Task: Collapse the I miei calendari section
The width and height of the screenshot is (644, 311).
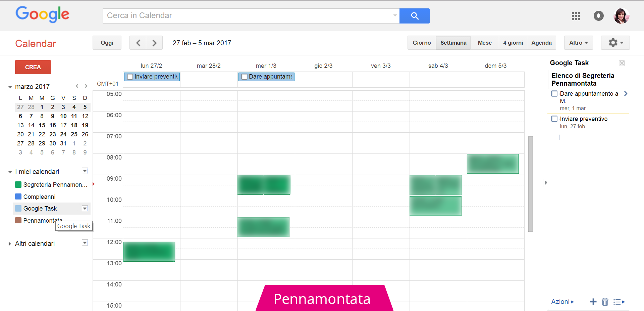Action: click(x=10, y=172)
